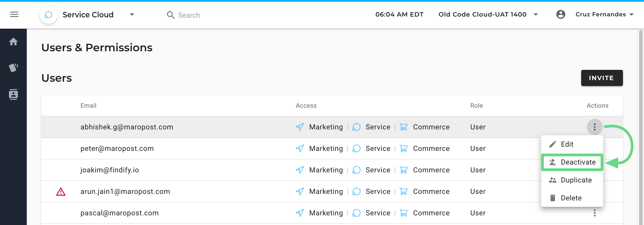Click the Service Cloud chat bubble logo
This screenshot has height=225, width=644.
click(x=48, y=15)
